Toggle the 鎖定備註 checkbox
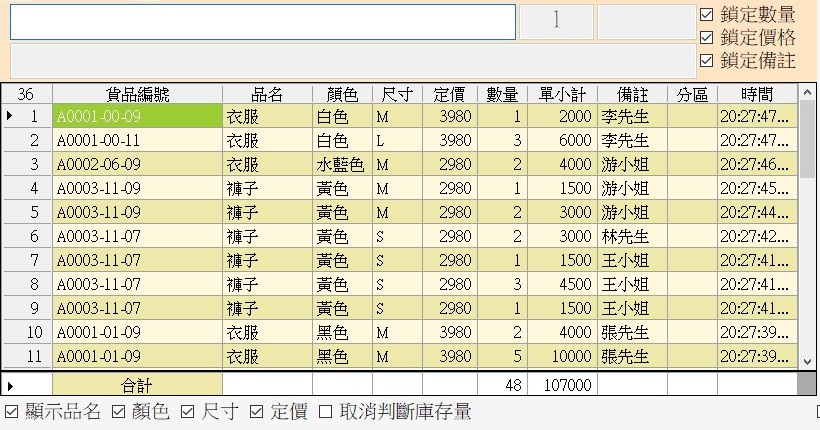Screen dimensions: 820x430 click(707, 61)
